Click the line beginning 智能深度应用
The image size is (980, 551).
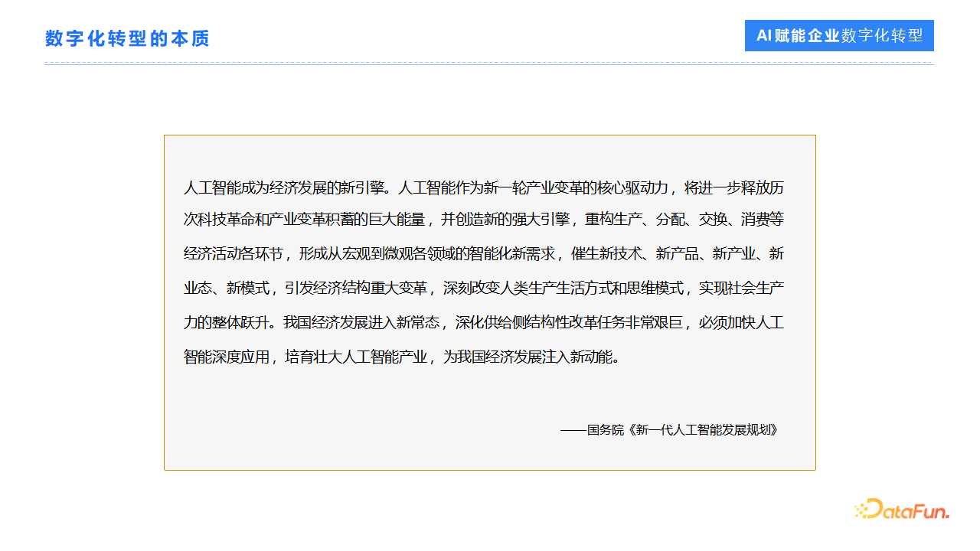coord(402,357)
